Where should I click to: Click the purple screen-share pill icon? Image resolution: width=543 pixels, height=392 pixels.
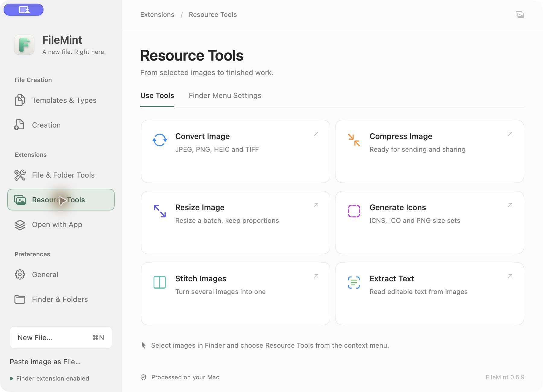tap(24, 10)
